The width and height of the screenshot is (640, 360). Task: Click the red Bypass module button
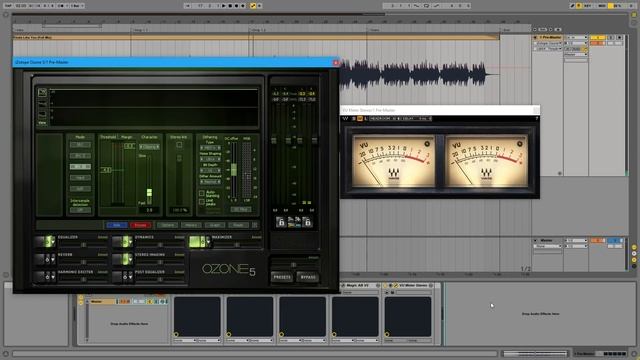point(140,225)
